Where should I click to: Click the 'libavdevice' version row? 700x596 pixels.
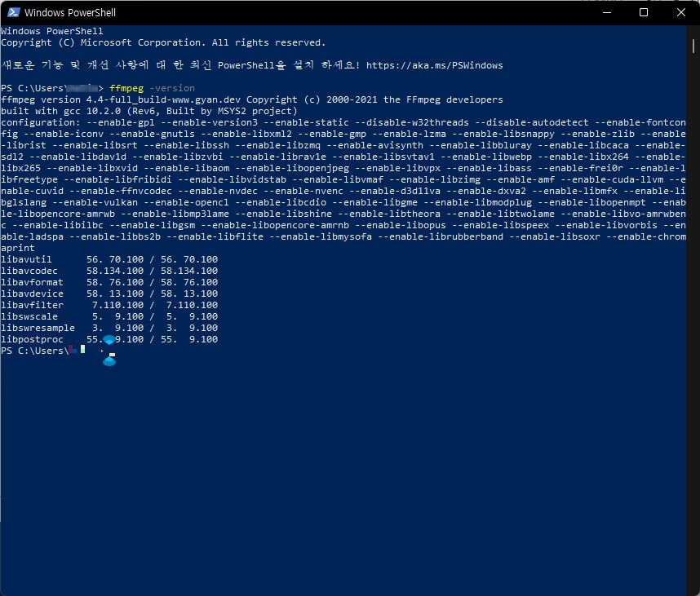[109, 294]
